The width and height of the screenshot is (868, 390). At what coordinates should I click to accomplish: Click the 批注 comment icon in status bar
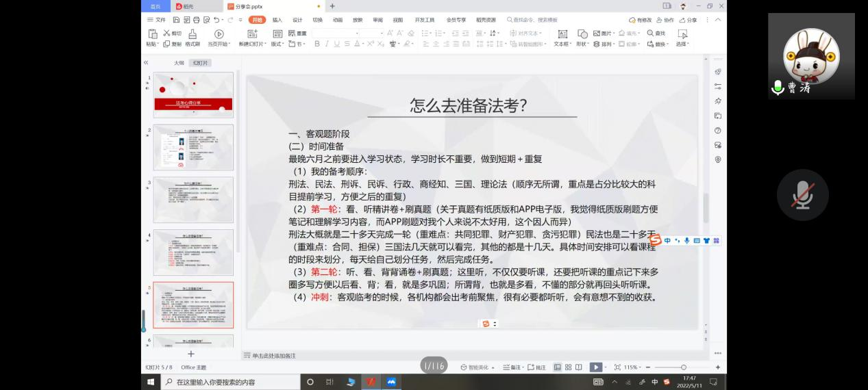(x=536, y=367)
